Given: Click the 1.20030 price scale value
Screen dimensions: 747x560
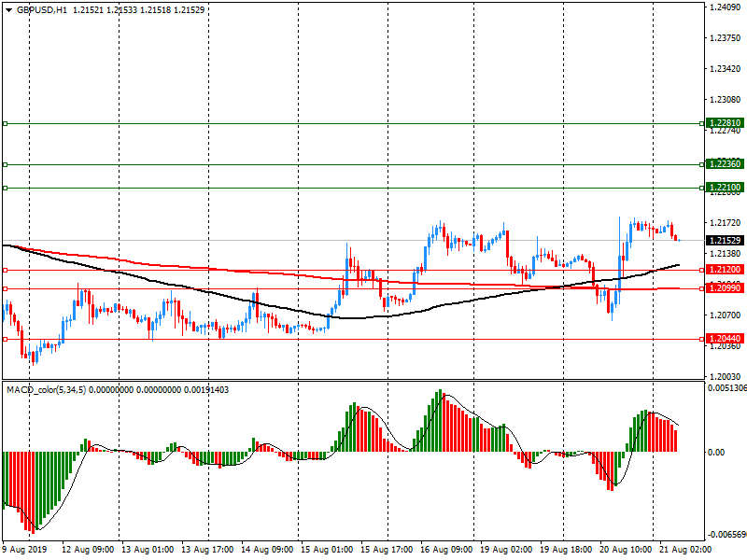Looking at the screenshot, I should (726, 377).
